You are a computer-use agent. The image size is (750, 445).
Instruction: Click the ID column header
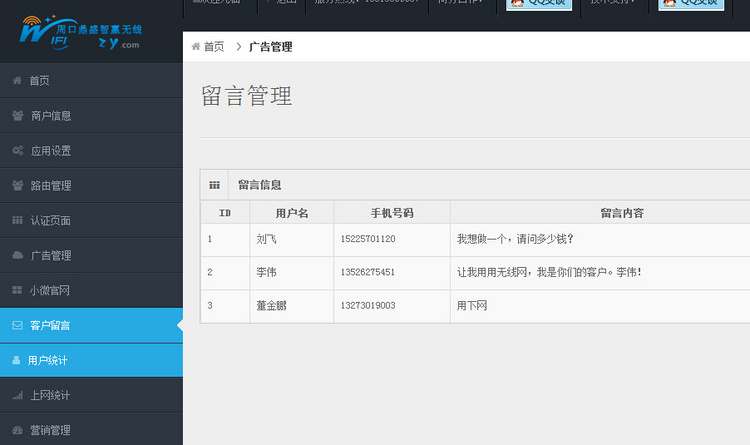click(x=225, y=213)
